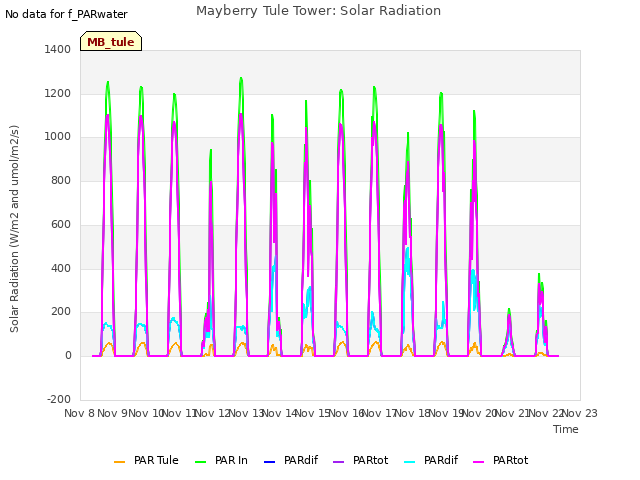Click the cyan PARdif legend swatch
The height and width of the screenshot is (480, 640).
click(x=410, y=462)
